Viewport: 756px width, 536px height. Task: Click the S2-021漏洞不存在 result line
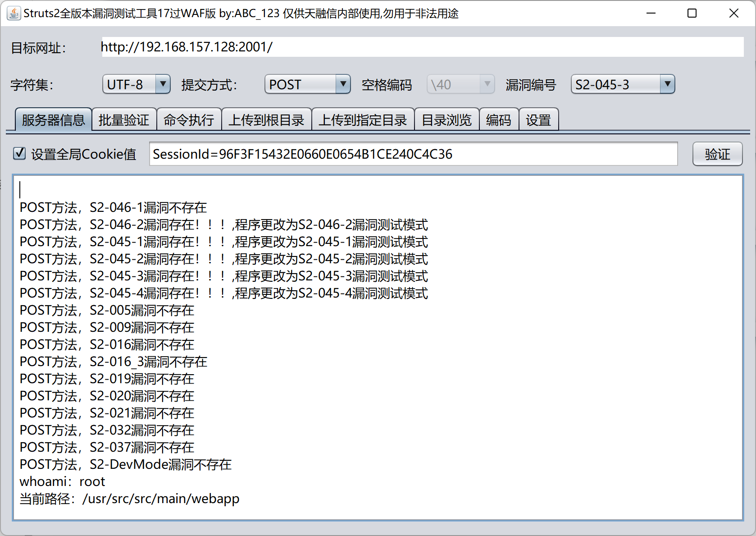pos(107,413)
